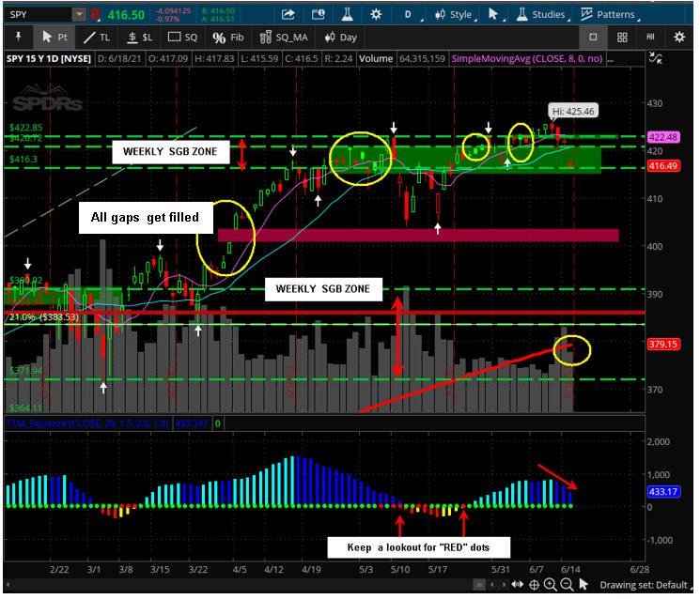The height and width of the screenshot is (599, 700).
Task: Click the 4/19 date on time axis
Action: (311, 570)
